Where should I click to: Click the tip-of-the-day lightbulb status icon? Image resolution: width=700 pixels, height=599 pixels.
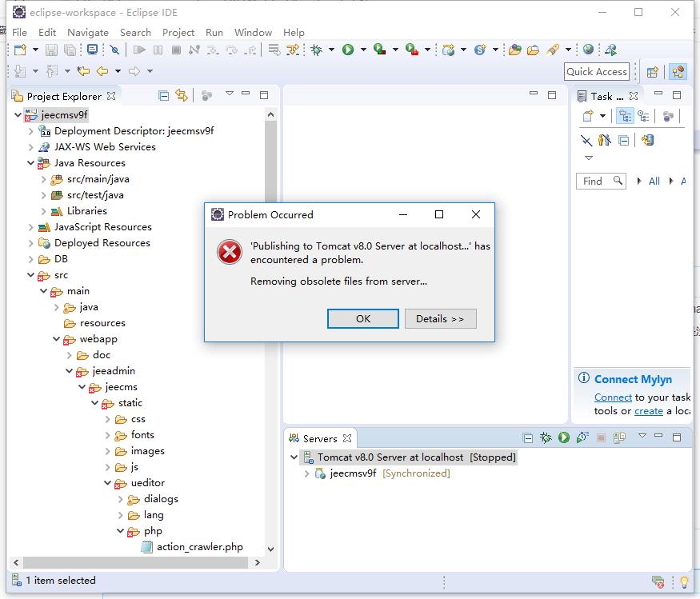[683, 581]
